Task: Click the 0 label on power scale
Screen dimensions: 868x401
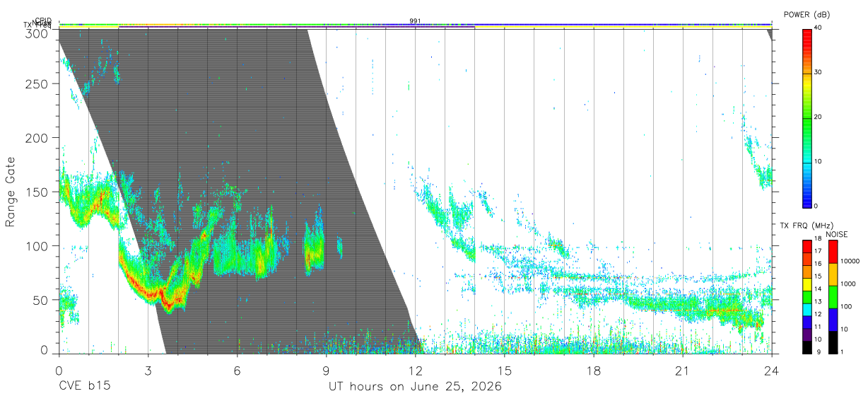Action: (816, 206)
